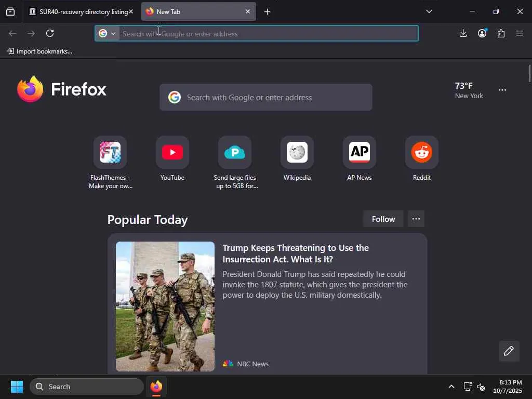The image size is (532, 399).
Task: Open the search engine selector dropdown in address bar
Action: point(107,33)
